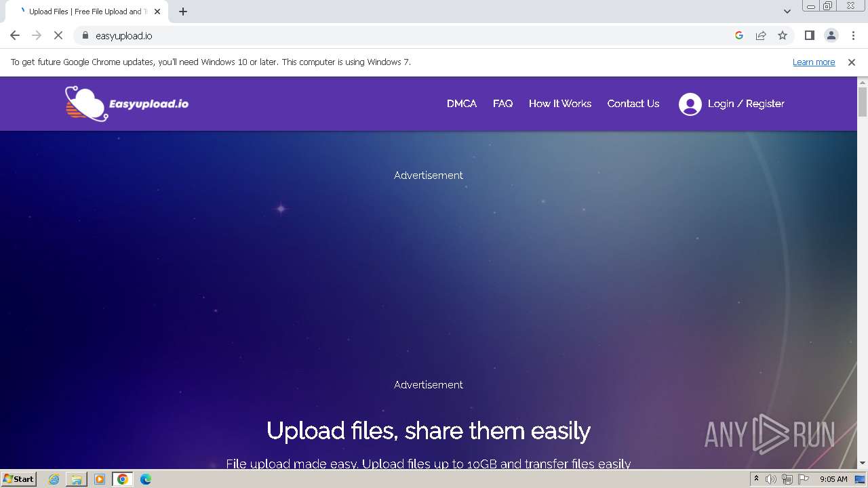Viewport: 868px width, 488px height.
Task: Open the Contact Us page
Action: (633, 104)
